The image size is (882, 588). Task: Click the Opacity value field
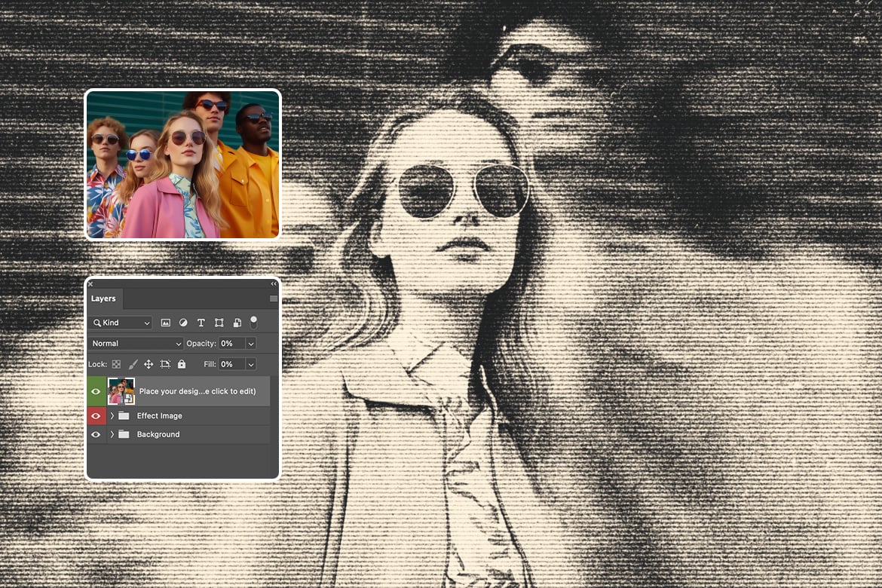(231, 343)
